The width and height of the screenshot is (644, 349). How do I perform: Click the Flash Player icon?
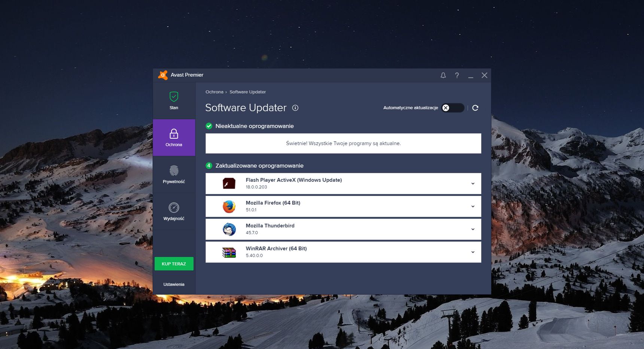point(229,183)
